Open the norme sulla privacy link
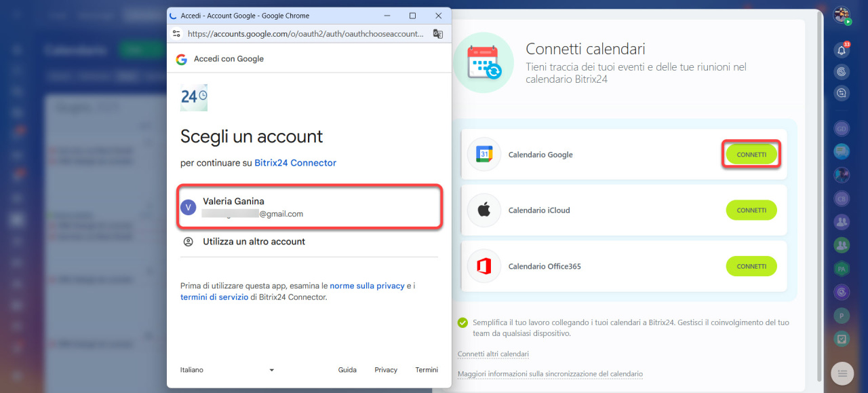 pos(367,286)
